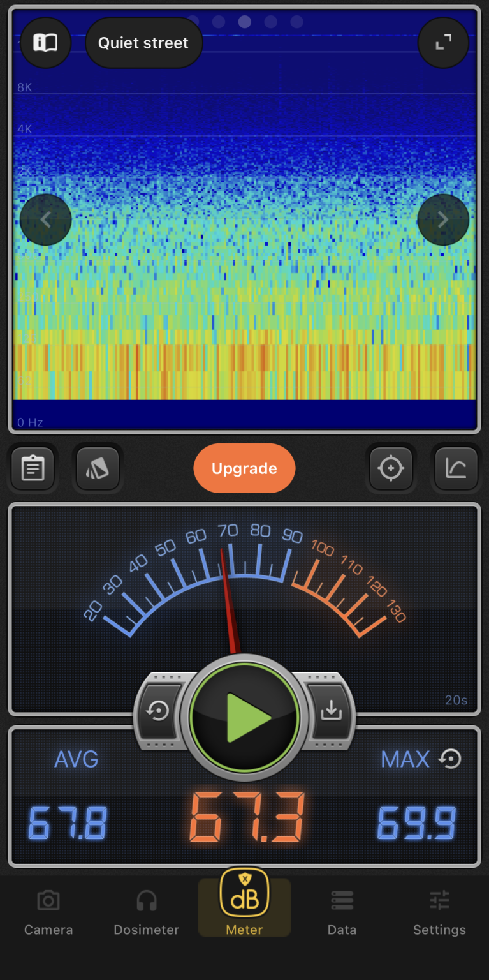489x980 pixels.
Task: Reset MAX value icon
Action: [x=451, y=759]
